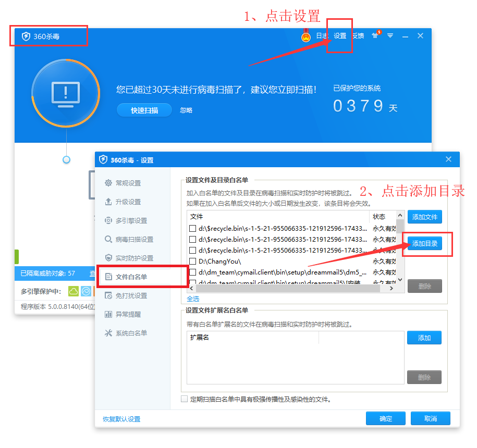Screen dimensions: 477x448
Task: Cancel with the 取消 button
Action: point(431,418)
